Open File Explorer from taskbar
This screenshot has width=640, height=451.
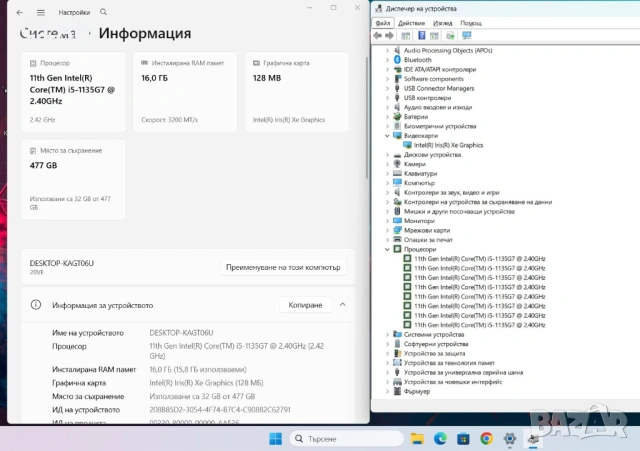coord(417,439)
